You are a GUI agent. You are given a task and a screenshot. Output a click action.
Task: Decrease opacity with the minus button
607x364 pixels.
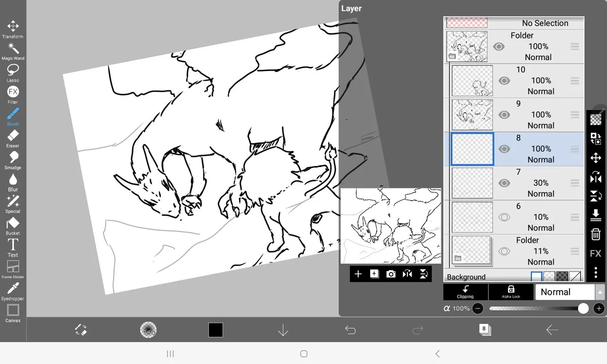tap(478, 309)
